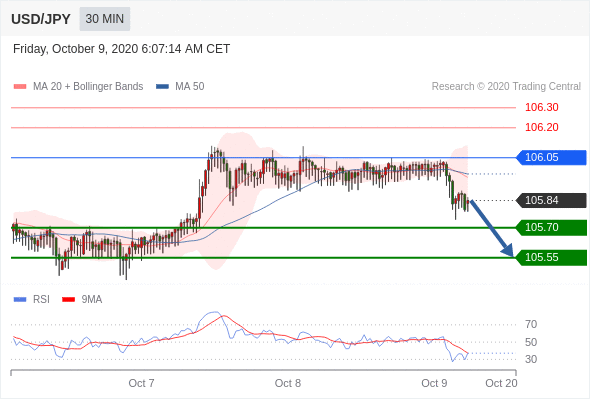Click the RSI 50 level label
Viewport: 590px width, 400px height.
point(531,342)
